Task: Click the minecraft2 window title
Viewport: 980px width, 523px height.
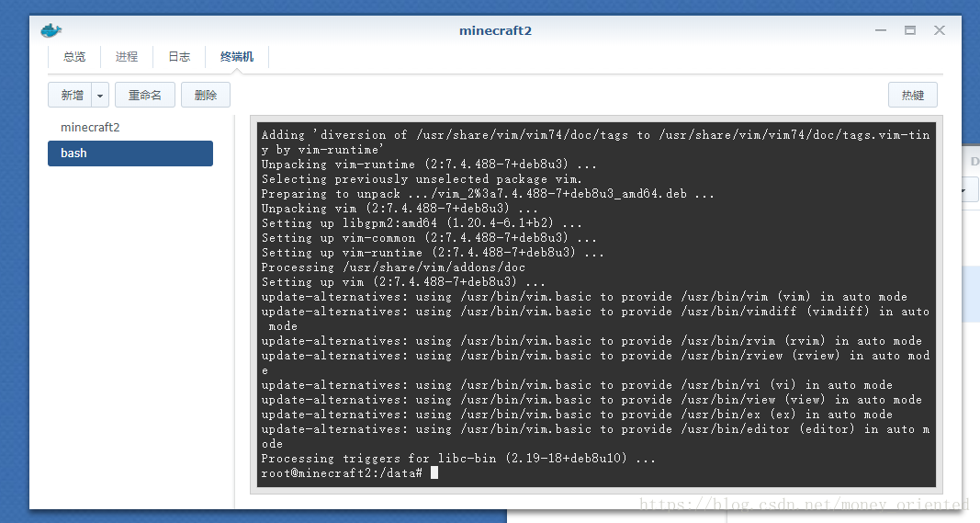Action: pyautogui.click(x=496, y=30)
